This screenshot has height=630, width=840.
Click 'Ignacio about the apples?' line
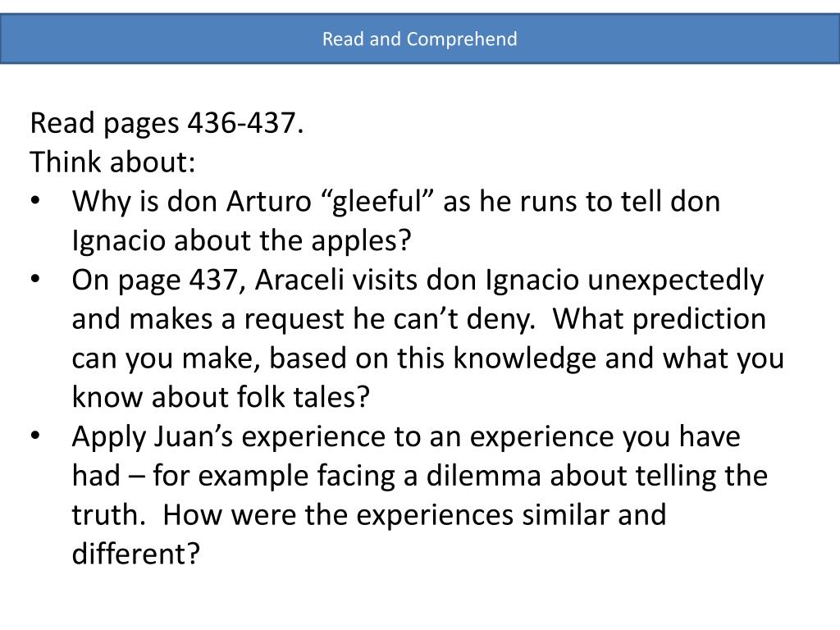242,241
